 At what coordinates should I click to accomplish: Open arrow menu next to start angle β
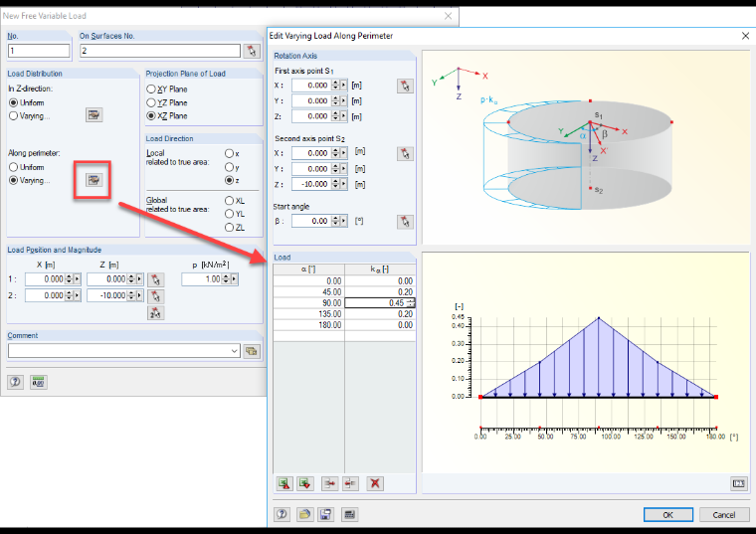pos(344,221)
